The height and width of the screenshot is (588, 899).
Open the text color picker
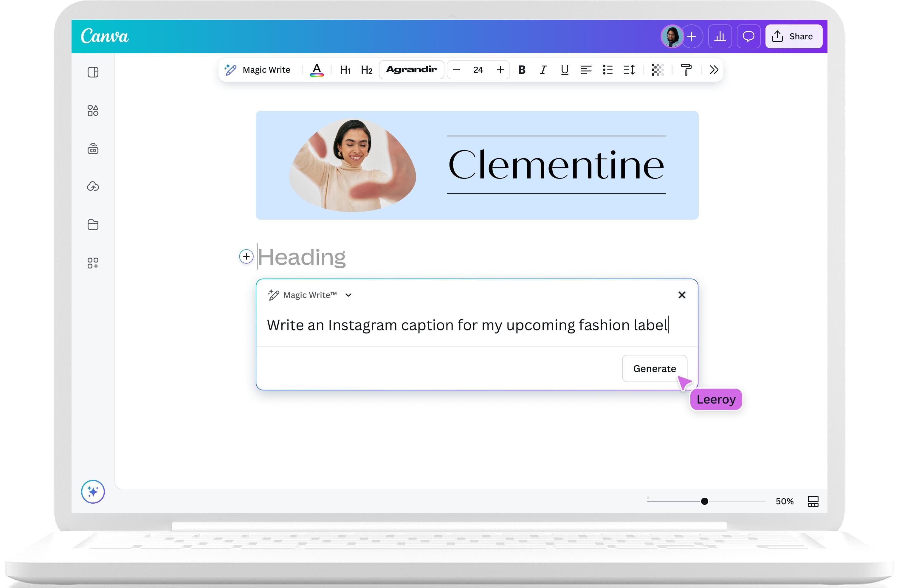[x=317, y=70]
